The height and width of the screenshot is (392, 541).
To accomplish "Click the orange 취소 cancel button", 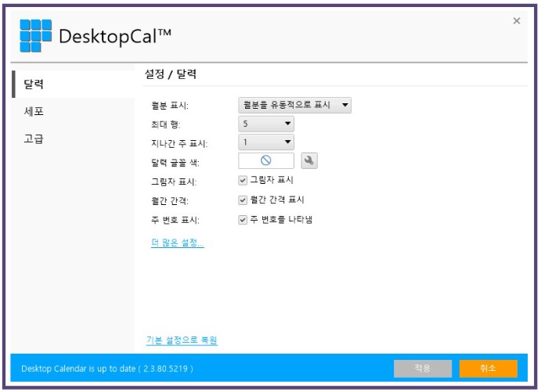I will pyautogui.click(x=489, y=369).
